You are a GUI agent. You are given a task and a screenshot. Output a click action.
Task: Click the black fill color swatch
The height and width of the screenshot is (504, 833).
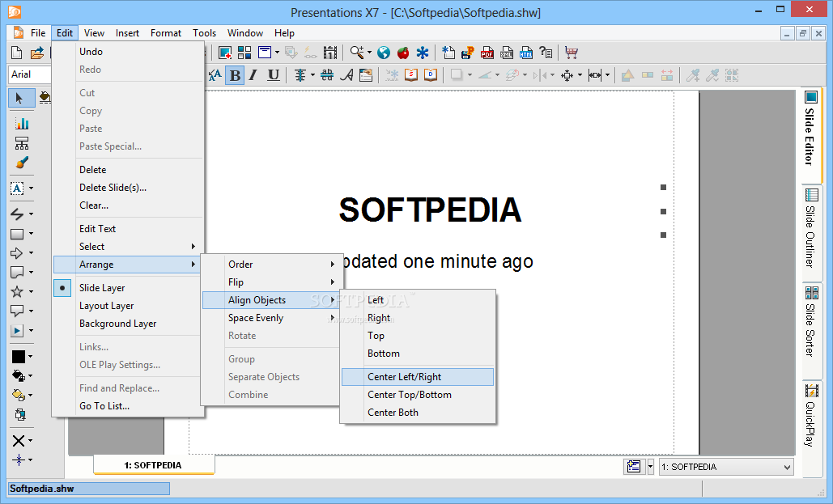coord(18,357)
